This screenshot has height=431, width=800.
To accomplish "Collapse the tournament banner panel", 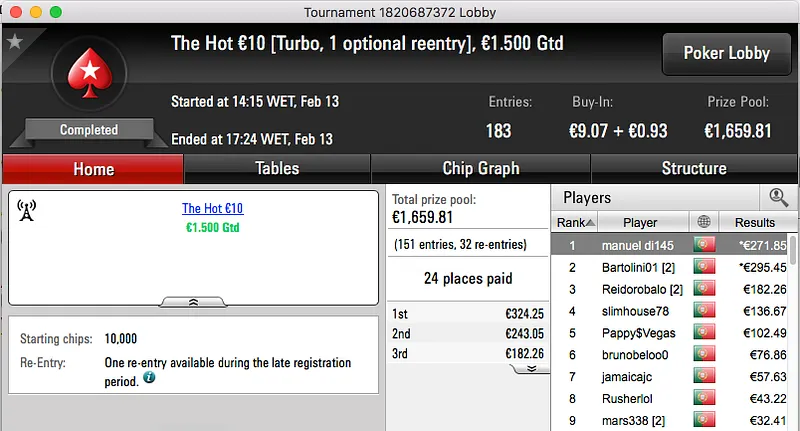I will [x=193, y=301].
